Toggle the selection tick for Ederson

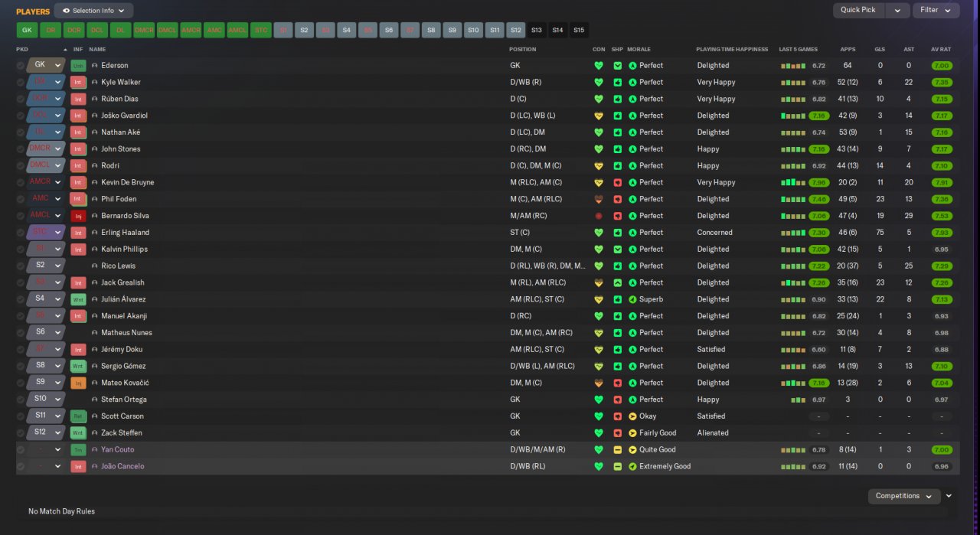click(x=21, y=66)
